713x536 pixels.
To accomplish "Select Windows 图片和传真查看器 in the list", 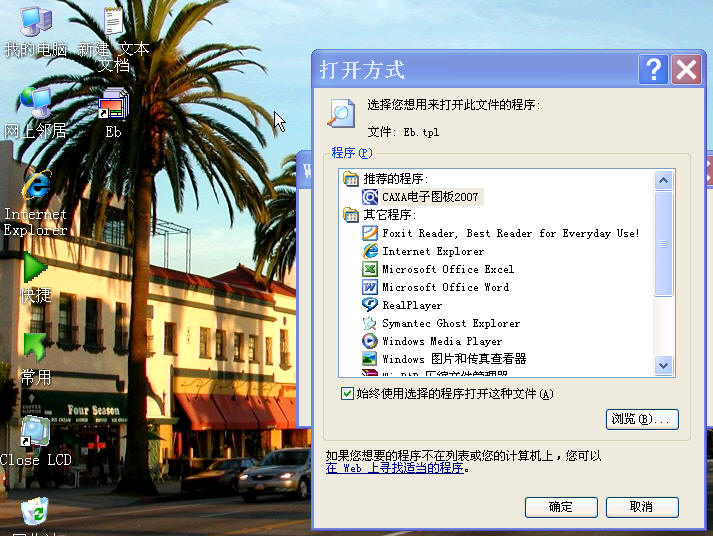I will pos(454,359).
